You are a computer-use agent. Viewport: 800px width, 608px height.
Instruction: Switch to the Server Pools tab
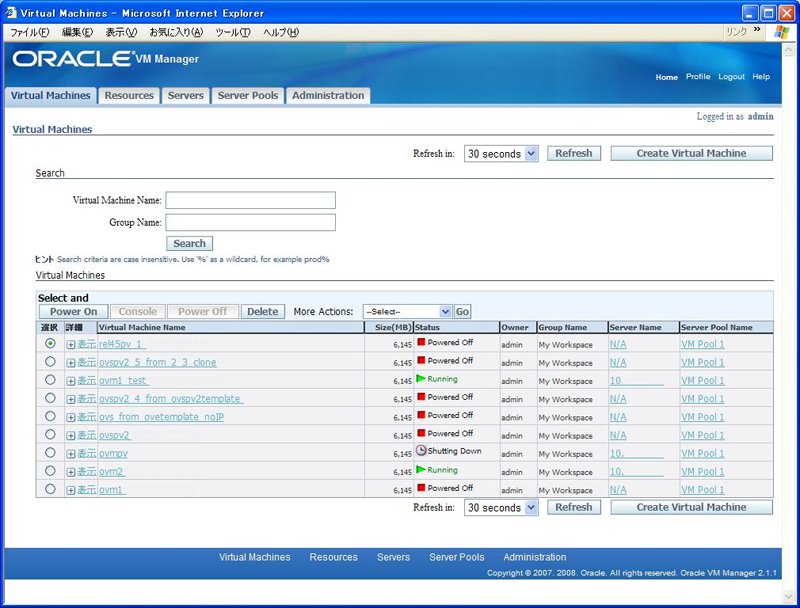(248, 95)
